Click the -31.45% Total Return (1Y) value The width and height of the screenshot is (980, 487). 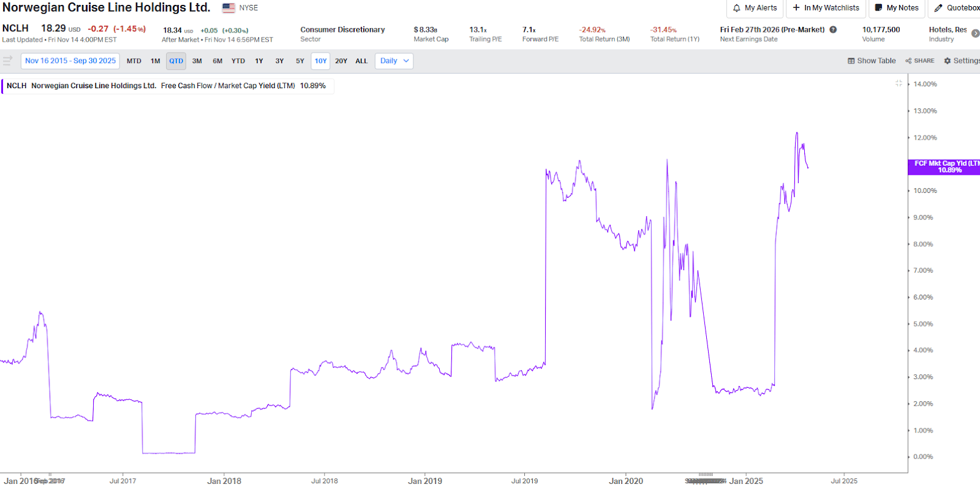pyautogui.click(x=663, y=29)
